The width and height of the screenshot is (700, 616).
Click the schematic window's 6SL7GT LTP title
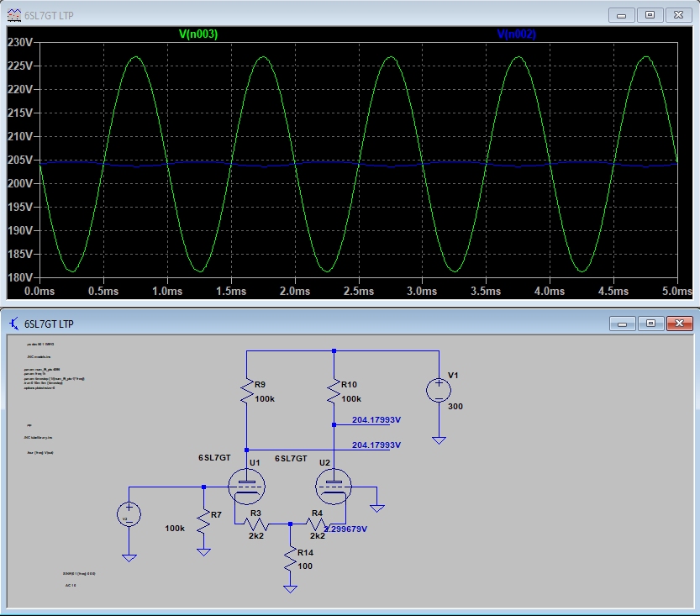[x=49, y=324]
